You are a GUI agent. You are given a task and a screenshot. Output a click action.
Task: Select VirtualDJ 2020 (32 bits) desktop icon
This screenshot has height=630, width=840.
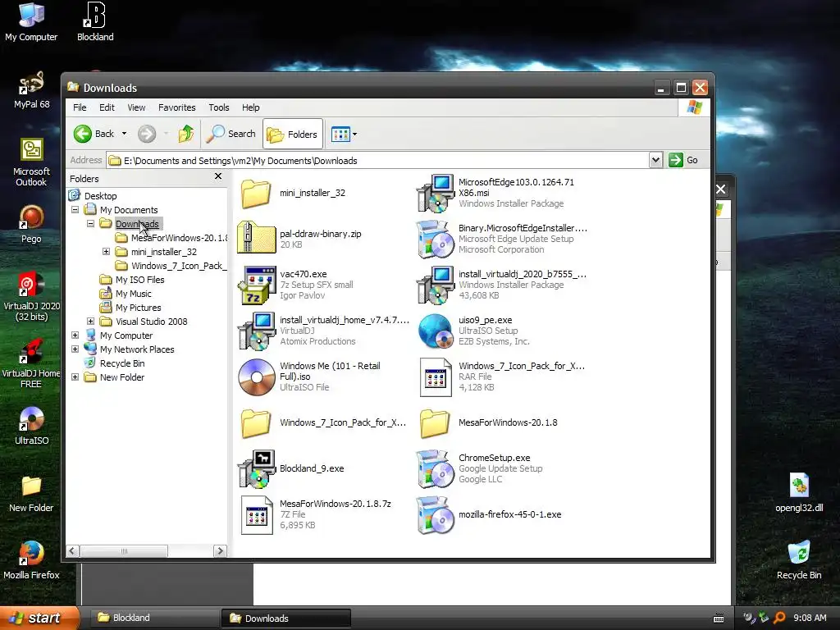(x=32, y=297)
